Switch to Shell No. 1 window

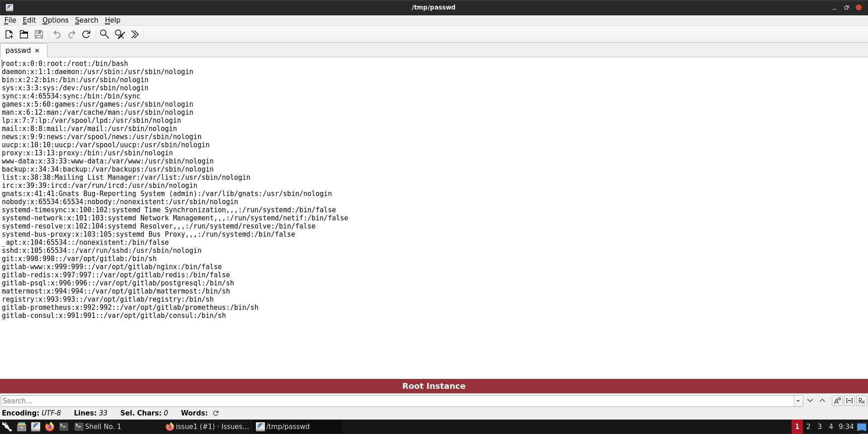pos(117,426)
